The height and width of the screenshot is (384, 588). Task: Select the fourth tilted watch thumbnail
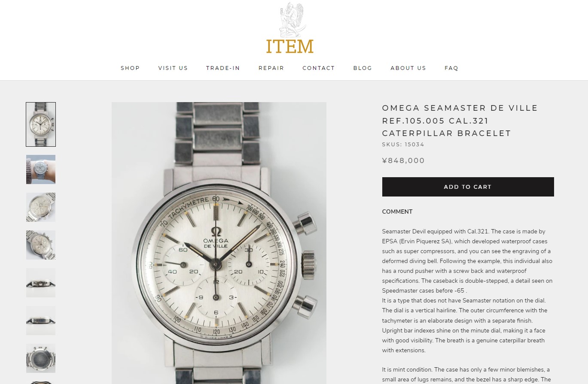pyautogui.click(x=41, y=245)
